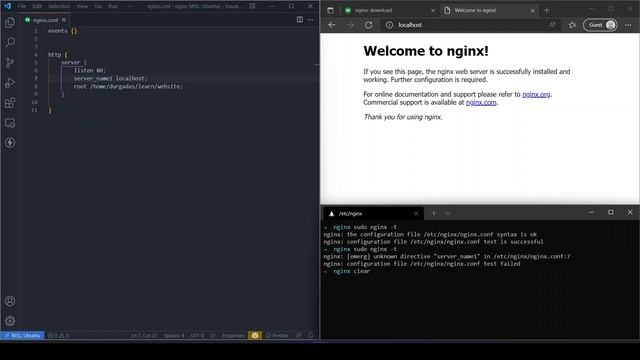Refresh the localhost page
Image resolution: width=640 pixels, height=360 pixels.
[x=369, y=25]
